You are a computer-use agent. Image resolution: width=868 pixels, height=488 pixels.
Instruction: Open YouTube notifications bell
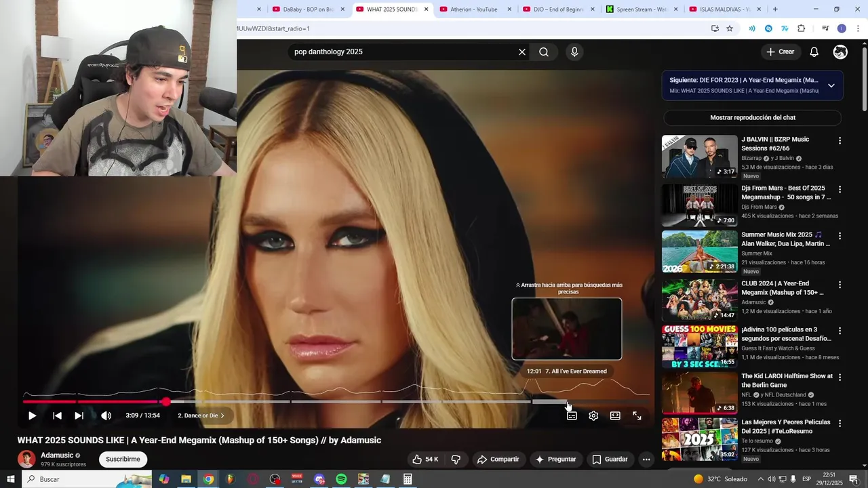point(814,52)
